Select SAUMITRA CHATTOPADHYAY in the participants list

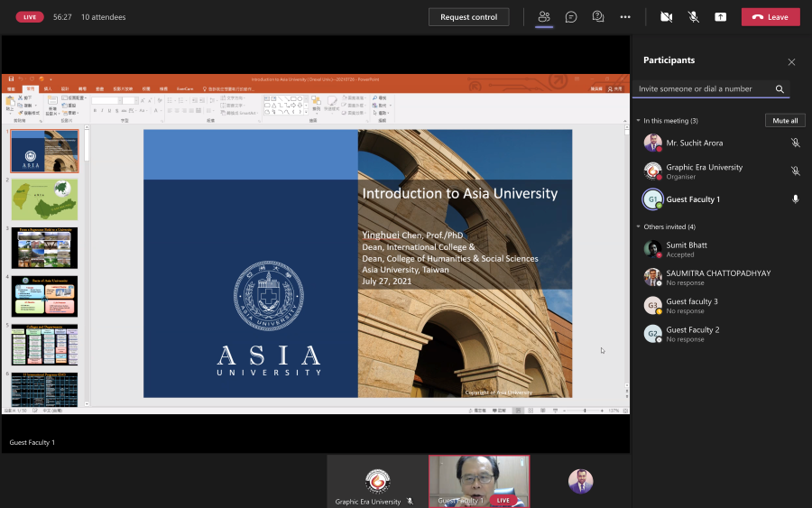click(x=720, y=278)
